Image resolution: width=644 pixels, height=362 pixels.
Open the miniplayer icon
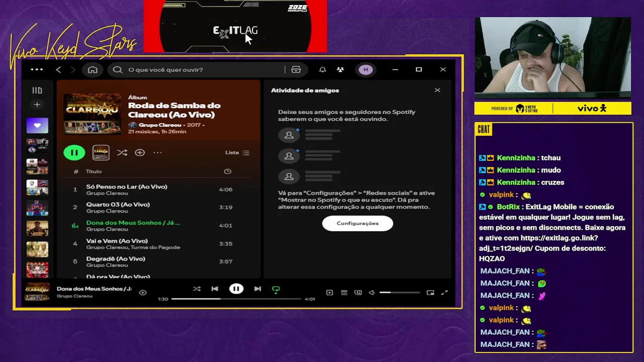click(430, 292)
